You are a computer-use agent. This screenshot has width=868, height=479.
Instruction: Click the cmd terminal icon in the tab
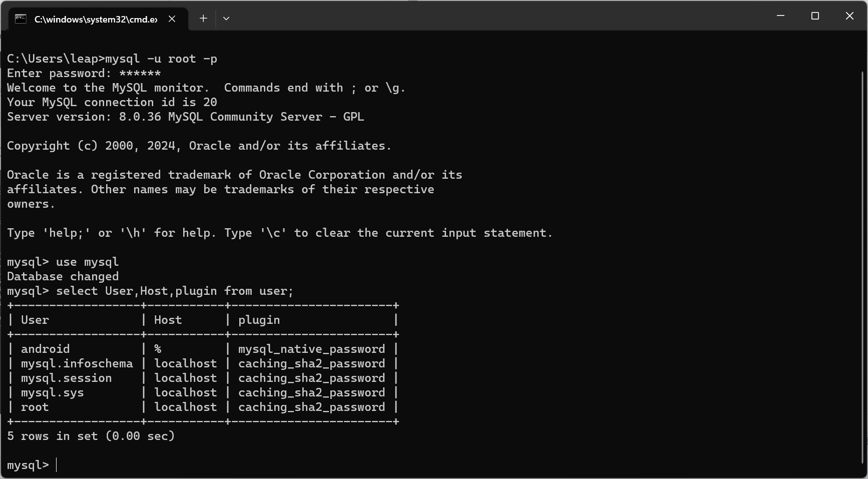pyautogui.click(x=21, y=19)
